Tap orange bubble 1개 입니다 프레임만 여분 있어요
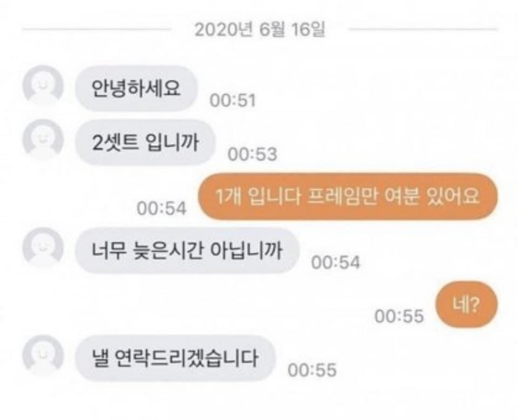 (347, 196)
